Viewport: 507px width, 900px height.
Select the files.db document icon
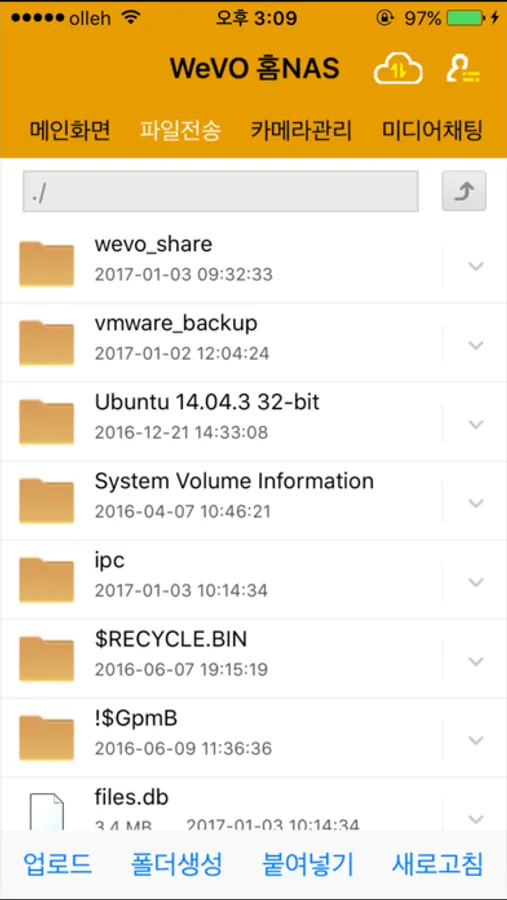click(47, 812)
